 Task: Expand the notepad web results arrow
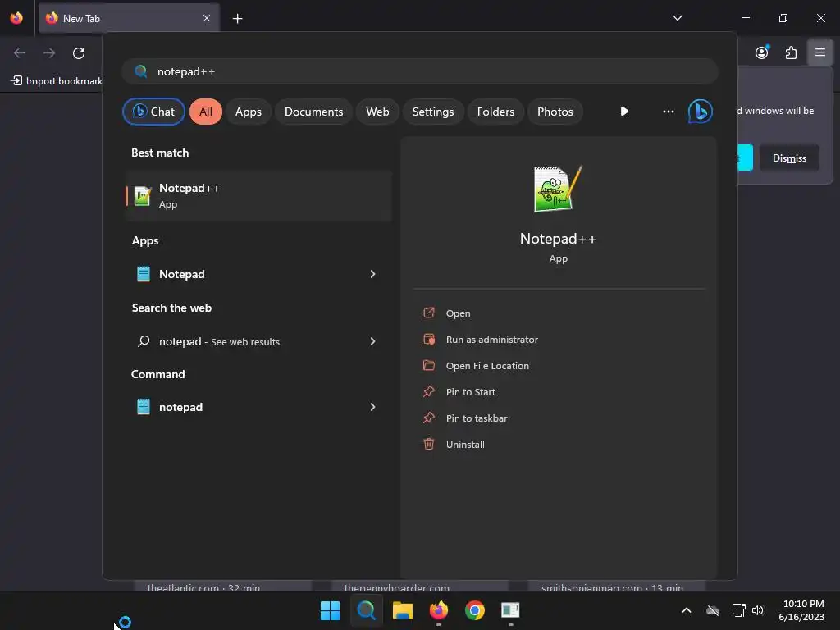pyautogui.click(x=373, y=341)
